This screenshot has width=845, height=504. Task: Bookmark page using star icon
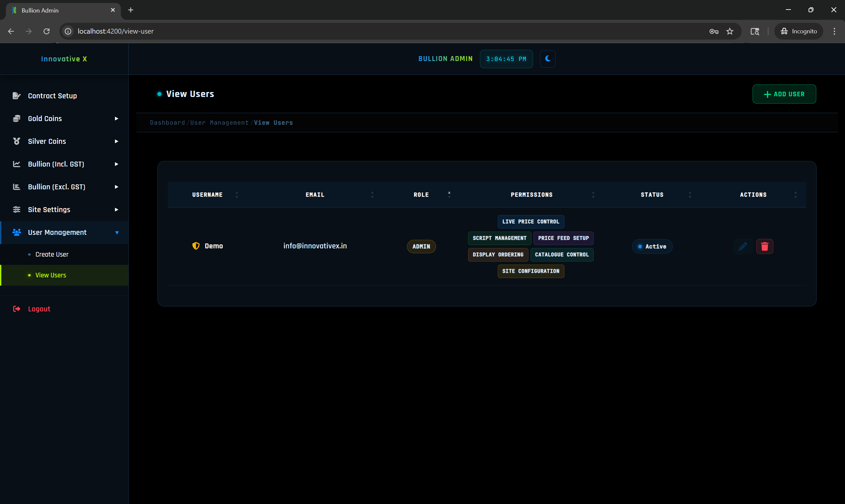(x=730, y=31)
